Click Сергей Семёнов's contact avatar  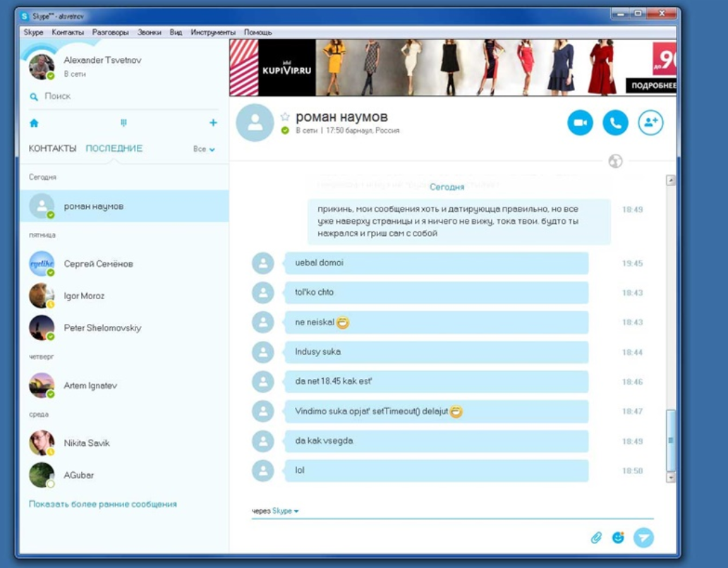click(x=42, y=263)
